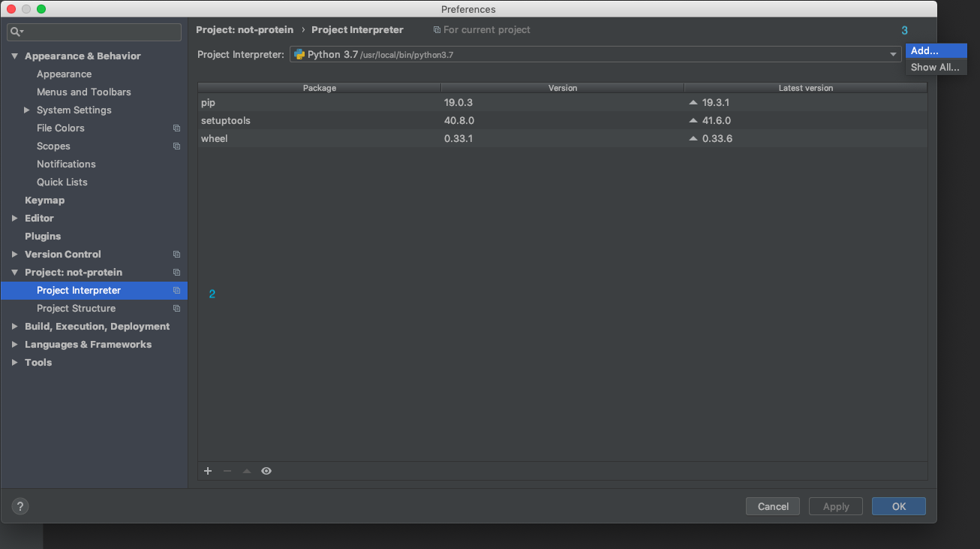The width and height of the screenshot is (980, 549).
Task: Open help with the question mark button
Action: click(x=20, y=506)
